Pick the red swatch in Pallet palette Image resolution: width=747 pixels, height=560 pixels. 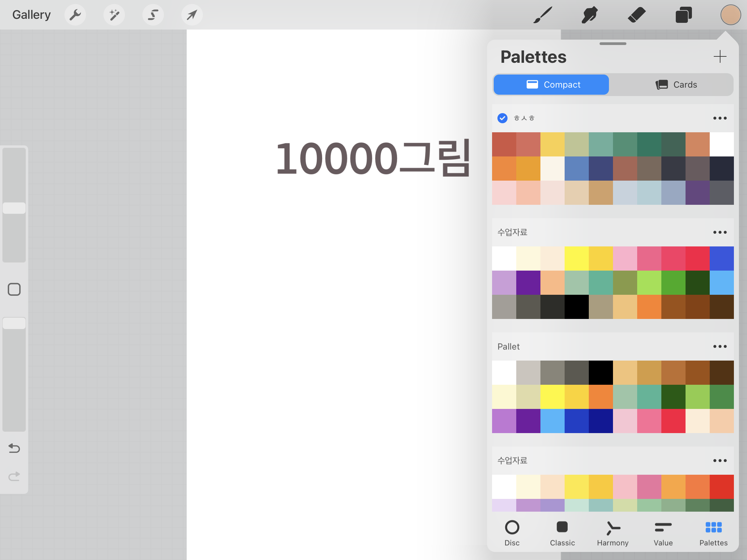click(x=673, y=421)
